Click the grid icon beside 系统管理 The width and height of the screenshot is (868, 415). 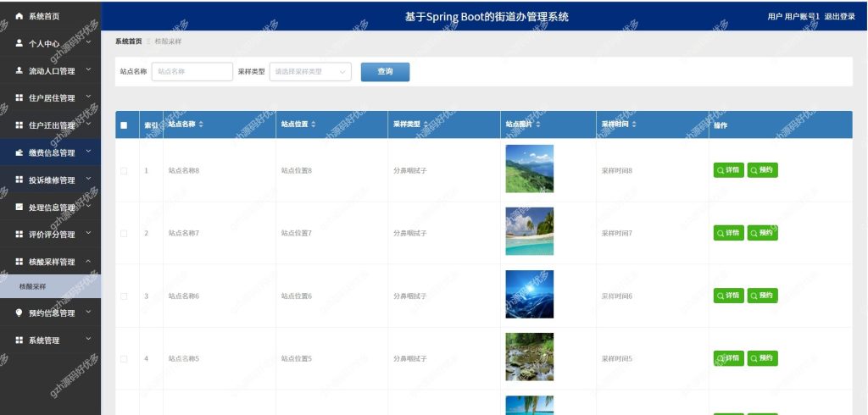pos(19,340)
